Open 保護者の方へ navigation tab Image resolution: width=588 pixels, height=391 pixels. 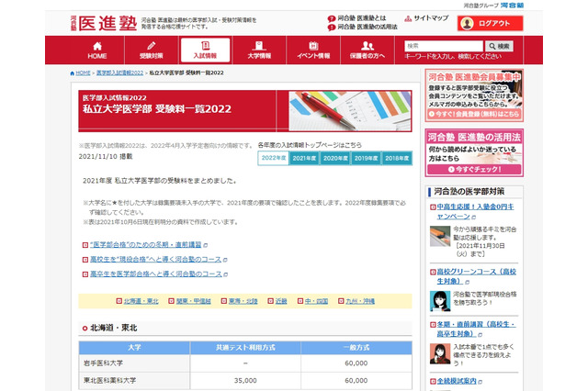pos(367,50)
